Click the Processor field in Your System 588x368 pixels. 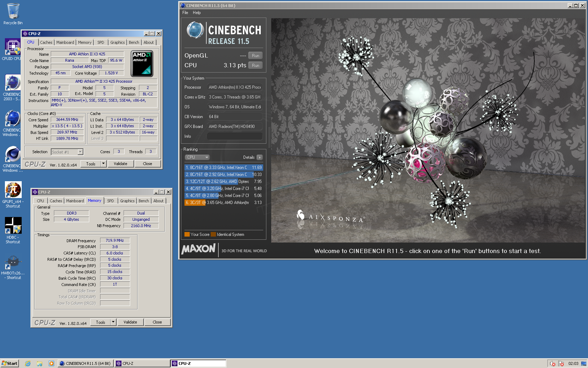point(234,87)
